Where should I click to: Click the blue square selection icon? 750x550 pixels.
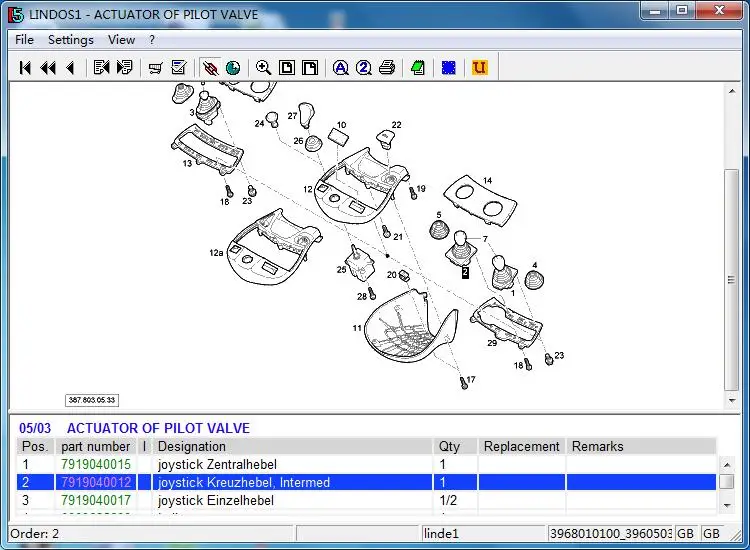tap(448, 68)
